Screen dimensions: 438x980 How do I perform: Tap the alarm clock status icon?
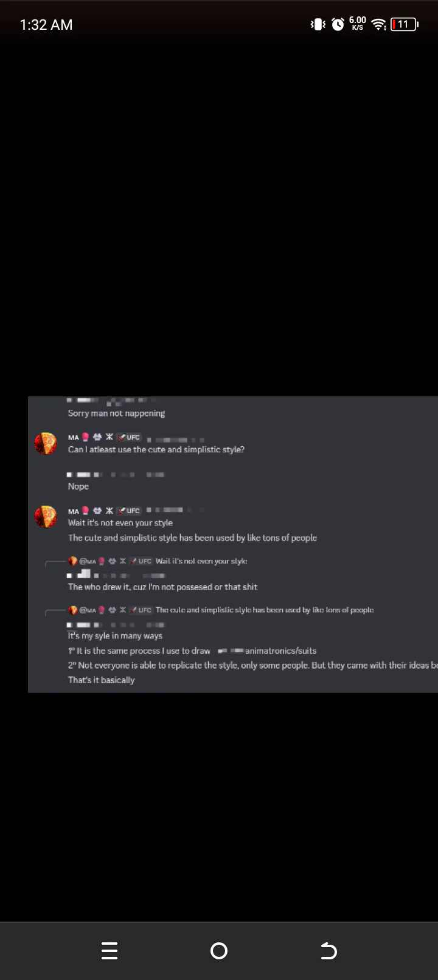click(x=338, y=24)
